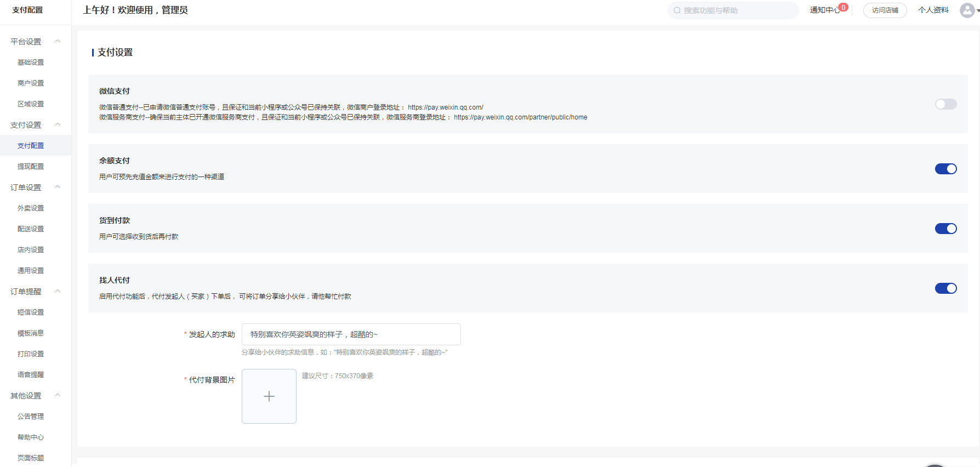Click the 支付配置 header title
Screen dimensions: 980x467
27,10
